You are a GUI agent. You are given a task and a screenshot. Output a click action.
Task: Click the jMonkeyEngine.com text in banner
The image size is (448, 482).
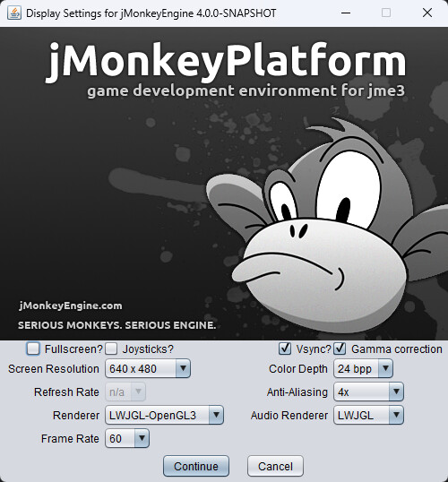[x=71, y=306]
